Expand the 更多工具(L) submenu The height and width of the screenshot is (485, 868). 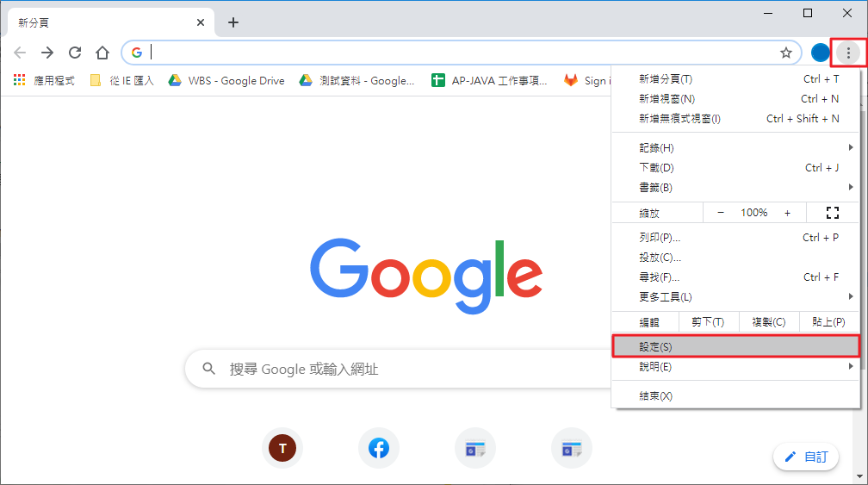click(x=736, y=296)
